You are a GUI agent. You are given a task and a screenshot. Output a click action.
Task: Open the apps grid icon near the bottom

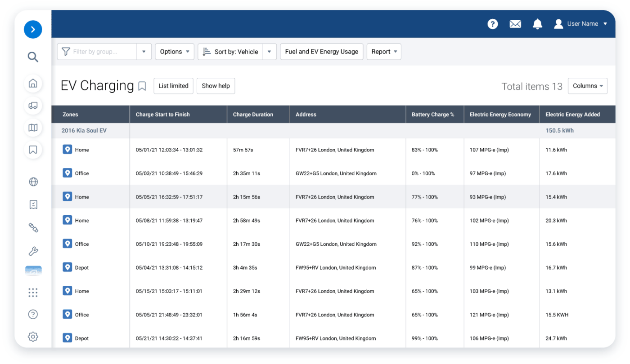point(33,292)
